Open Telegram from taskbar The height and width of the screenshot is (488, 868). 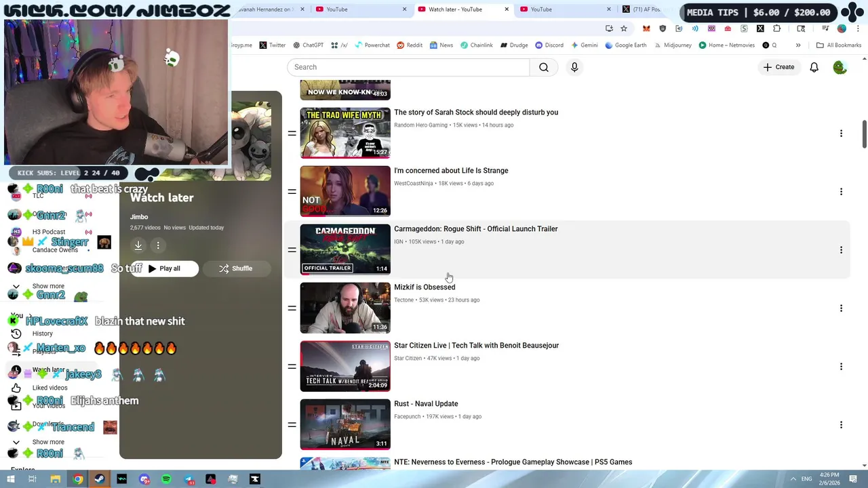tap(189, 479)
